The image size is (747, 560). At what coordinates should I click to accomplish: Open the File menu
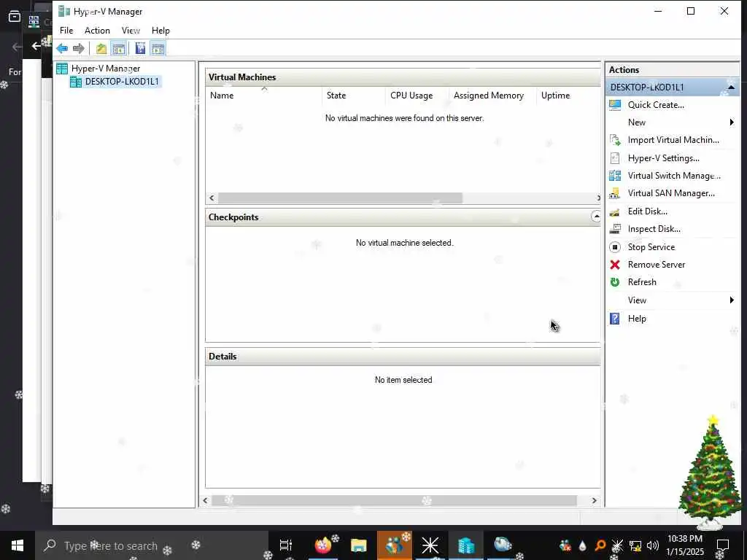tap(66, 31)
